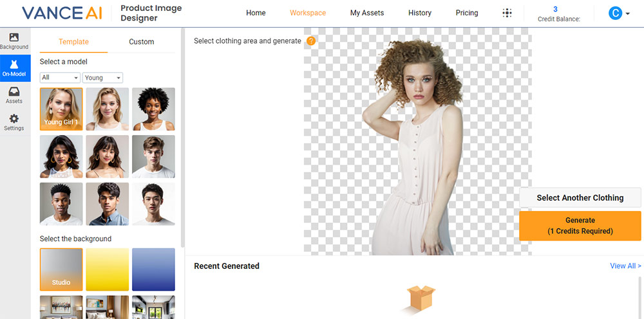Choose the blue gradient background

point(153,269)
